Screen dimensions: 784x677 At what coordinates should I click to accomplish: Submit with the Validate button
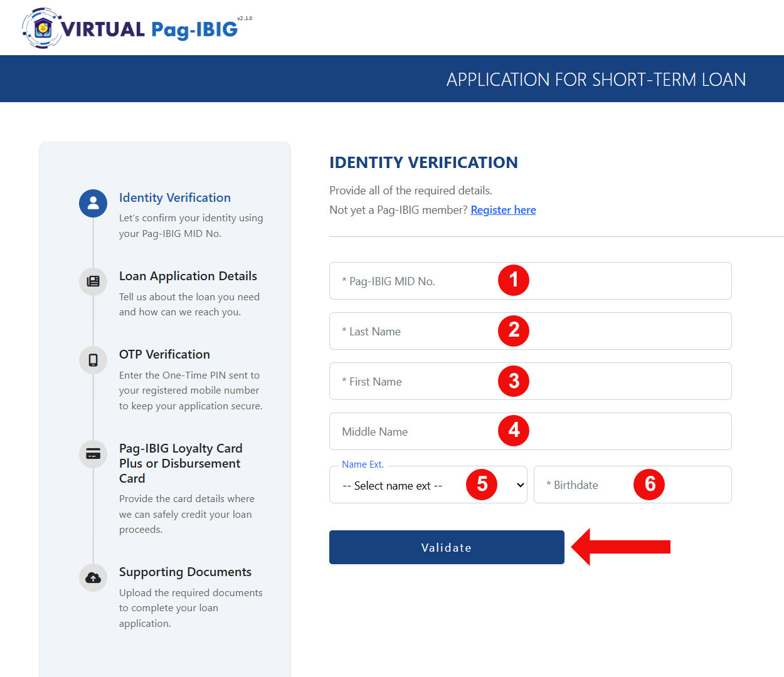447,547
